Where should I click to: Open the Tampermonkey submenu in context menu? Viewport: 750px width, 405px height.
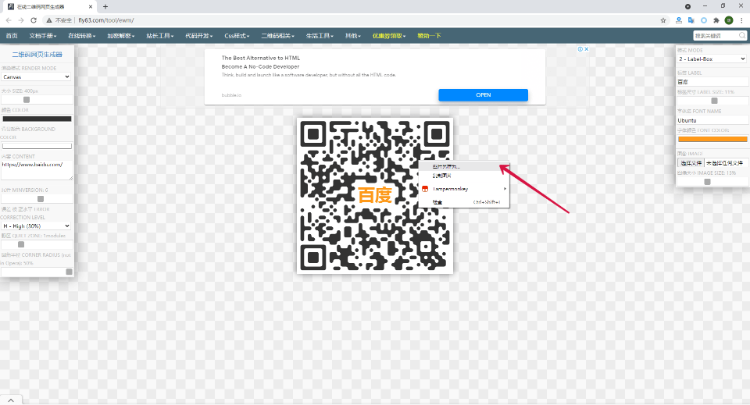coord(464,189)
